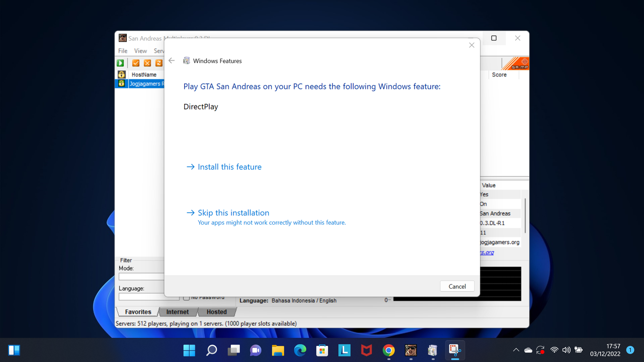Image resolution: width=644 pixels, height=362 pixels.
Task: Click the San Andreas Multiplayer title bar icon
Action: tap(123, 38)
